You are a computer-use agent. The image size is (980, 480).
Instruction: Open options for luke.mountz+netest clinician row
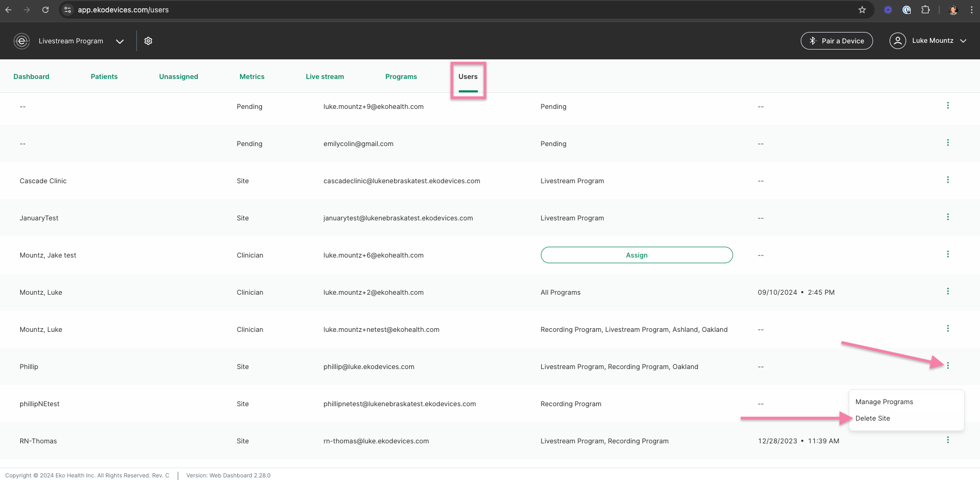947,328
